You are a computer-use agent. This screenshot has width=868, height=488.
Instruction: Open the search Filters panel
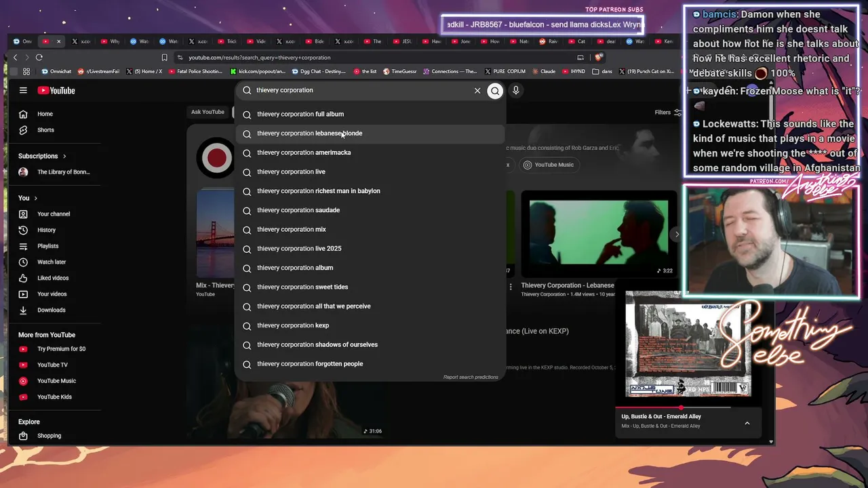pyautogui.click(x=667, y=113)
